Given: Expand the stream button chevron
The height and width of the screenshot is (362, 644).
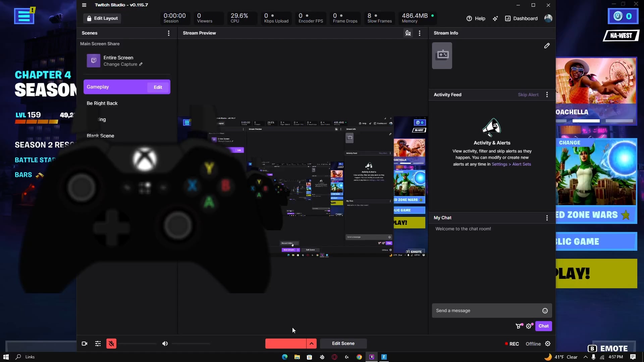Looking at the screenshot, I should click(x=312, y=344).
